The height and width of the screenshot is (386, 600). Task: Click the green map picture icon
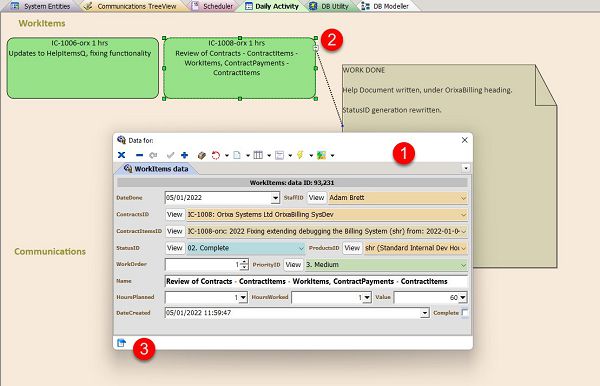pos(321,155)
